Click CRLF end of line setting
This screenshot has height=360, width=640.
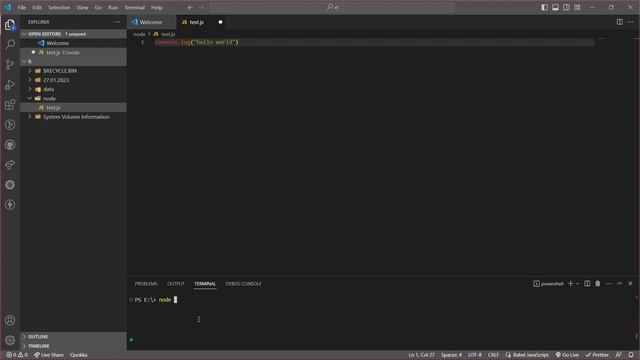493,355
